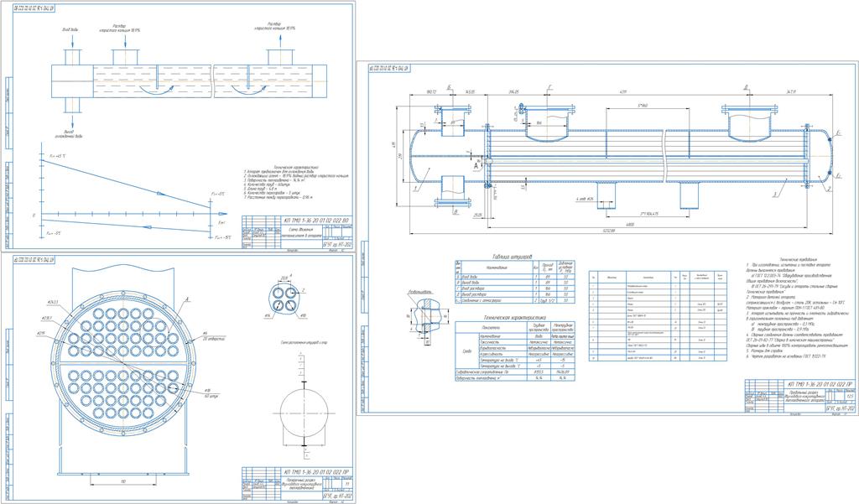Click the four-tube detail view on cross-section sheet
Screen dimensions: 859x504
[x=284, y=298]
